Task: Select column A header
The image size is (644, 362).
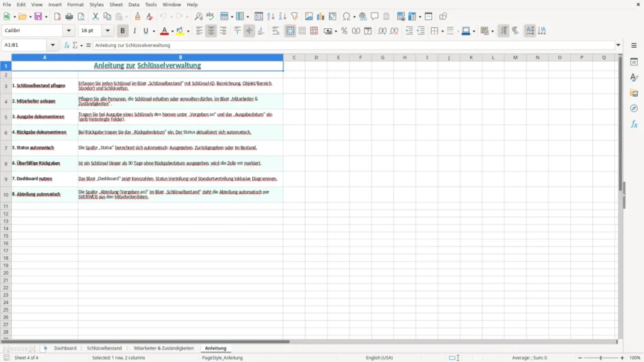Action: [45, 57]
